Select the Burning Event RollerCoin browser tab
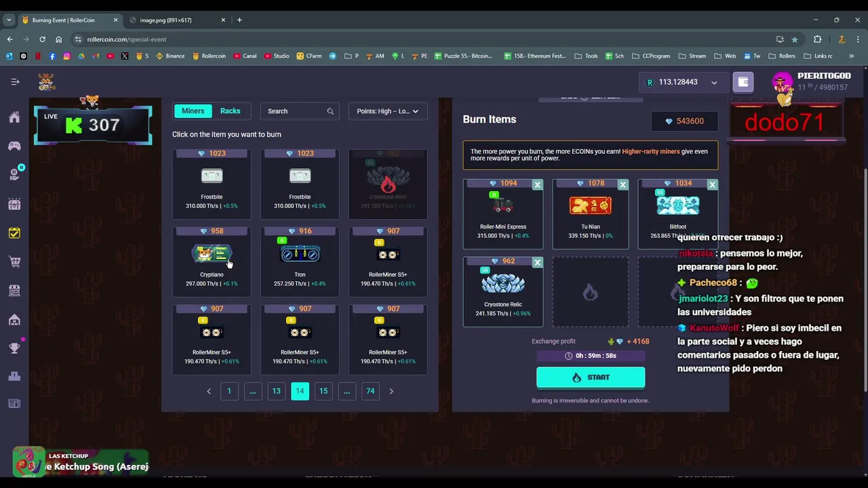This screenshot has height=488, width=868. pyautogui.click(x=68, y=20)
